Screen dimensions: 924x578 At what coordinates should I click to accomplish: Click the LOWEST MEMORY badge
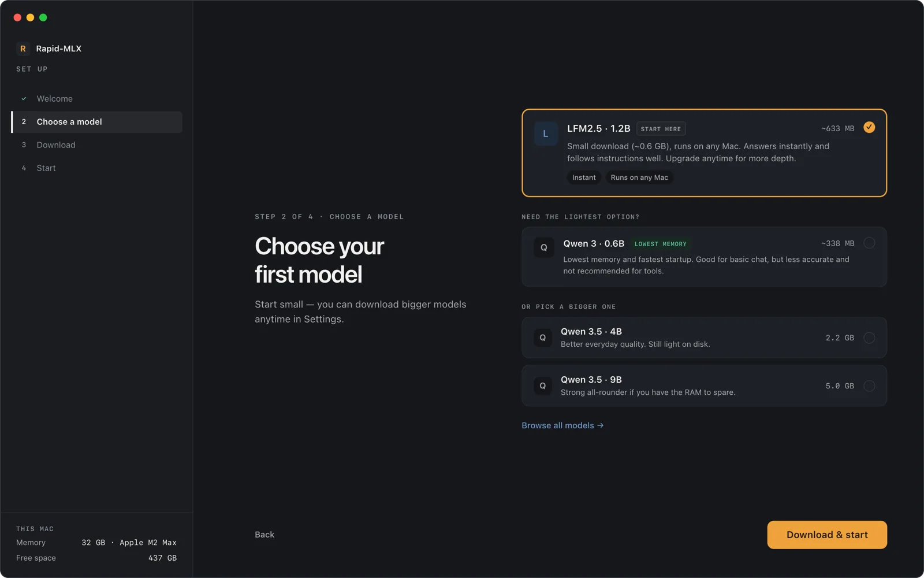(661, 244)
